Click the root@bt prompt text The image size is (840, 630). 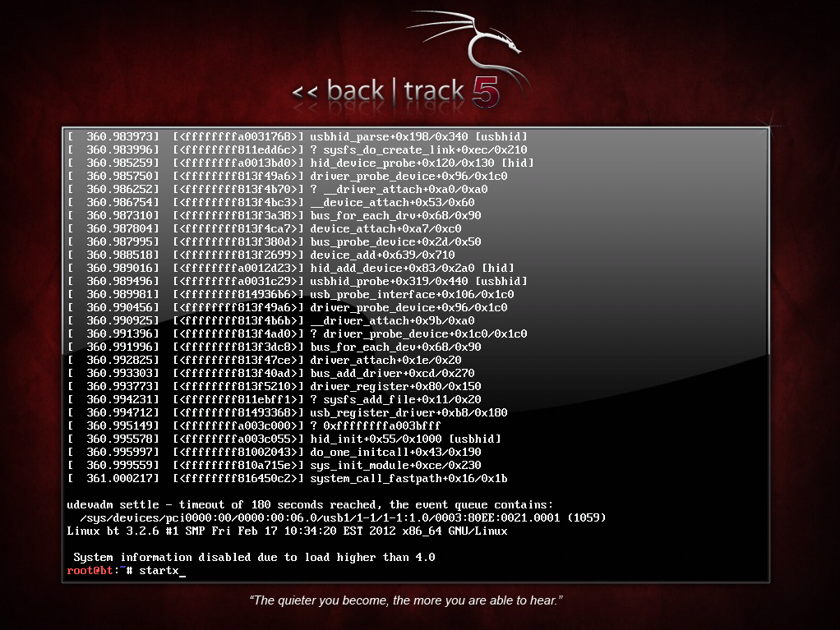[x=90, y=571]
